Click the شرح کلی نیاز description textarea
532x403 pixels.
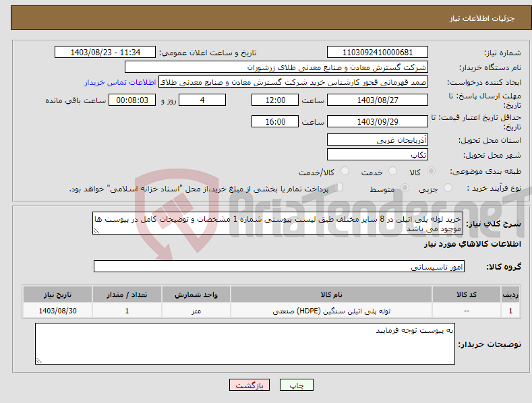278,223
